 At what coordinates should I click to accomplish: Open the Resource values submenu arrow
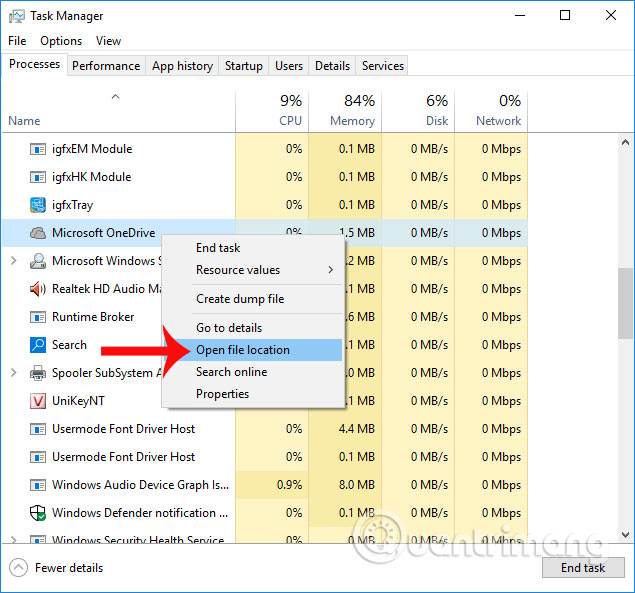331,270
